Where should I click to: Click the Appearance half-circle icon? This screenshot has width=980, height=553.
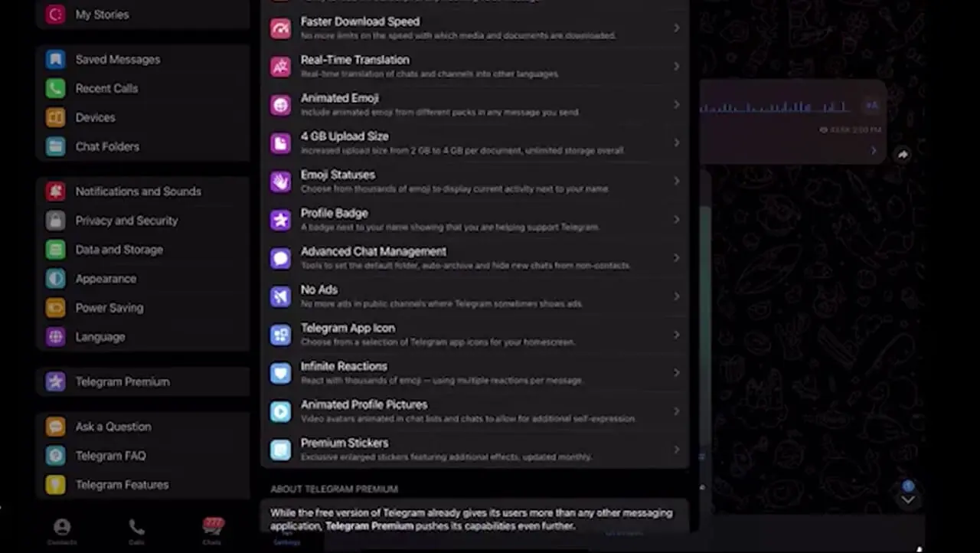tap(55, 279)
